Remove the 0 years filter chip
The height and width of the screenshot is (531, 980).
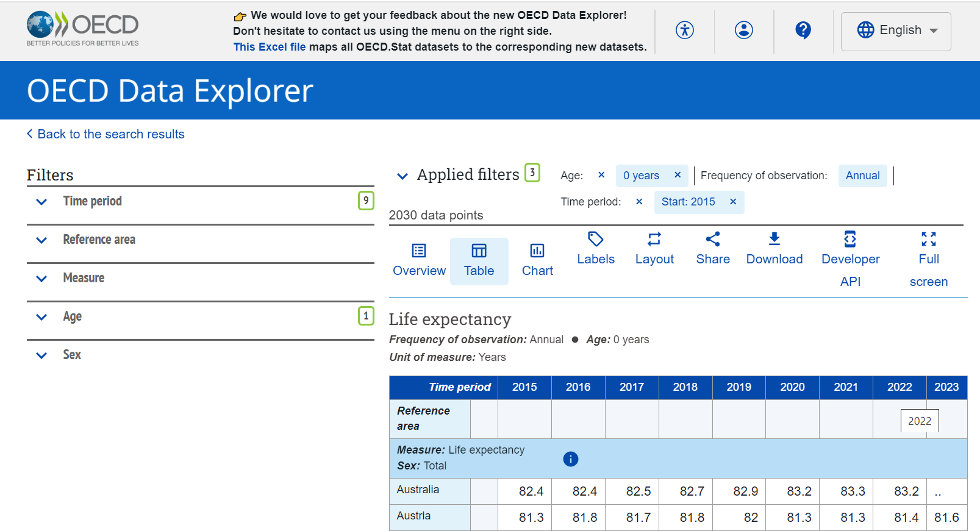678,176
